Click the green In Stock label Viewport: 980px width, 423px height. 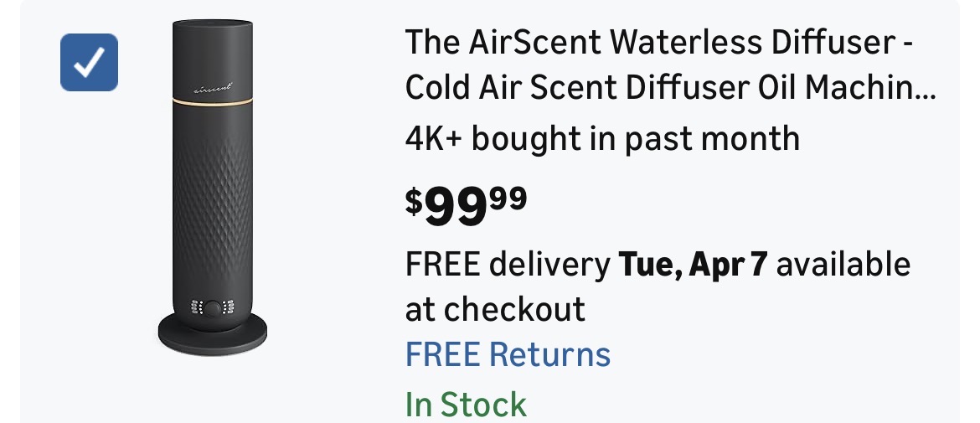[466, 405]
